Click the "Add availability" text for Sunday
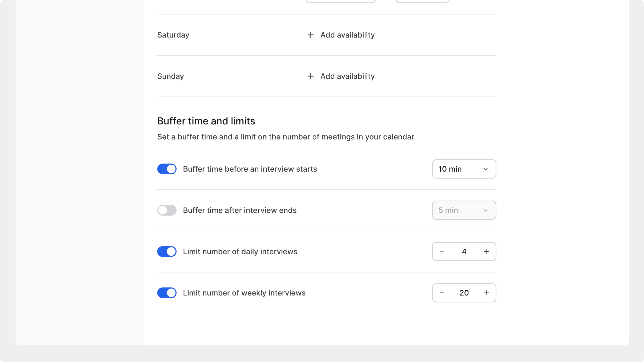This screenshot has width=644, height=362. [x=347, y=76]
